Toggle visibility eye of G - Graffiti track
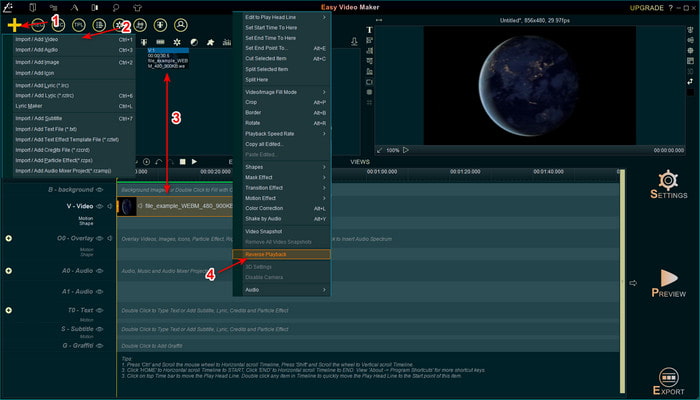 tap(100, 346)
